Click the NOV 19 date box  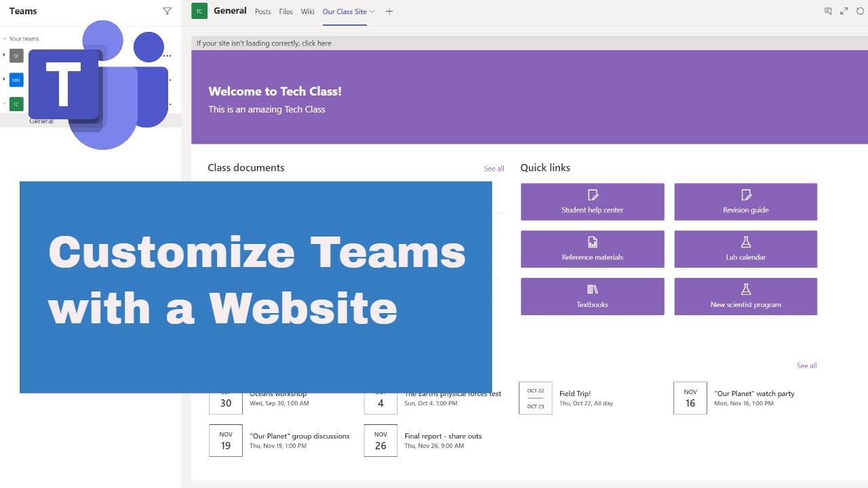point(226,441)
